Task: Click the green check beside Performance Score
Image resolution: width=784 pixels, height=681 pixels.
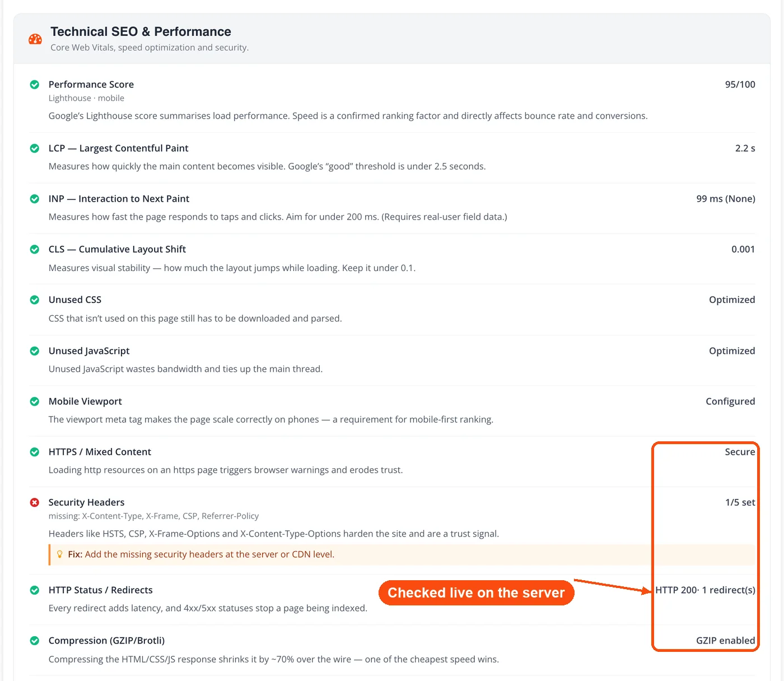Action: click(35, 85)
